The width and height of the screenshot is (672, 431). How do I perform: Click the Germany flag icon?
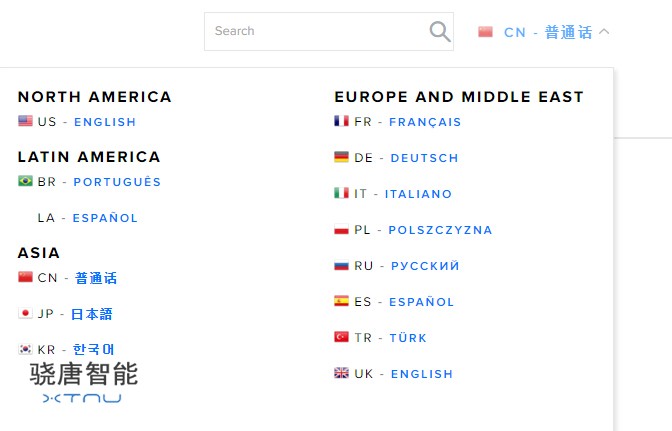[x=341, y=157]
